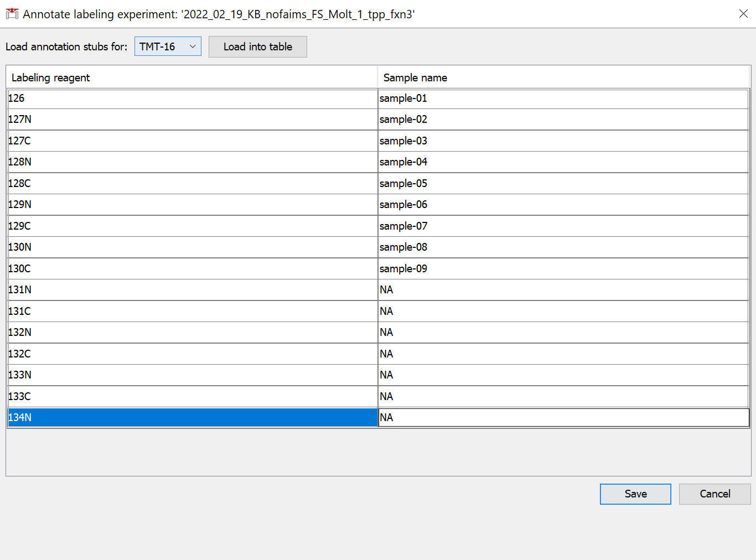Open the labeling reagent kit dropdown
The height and width of the screenshot is (560, 756).
point(168,46)
